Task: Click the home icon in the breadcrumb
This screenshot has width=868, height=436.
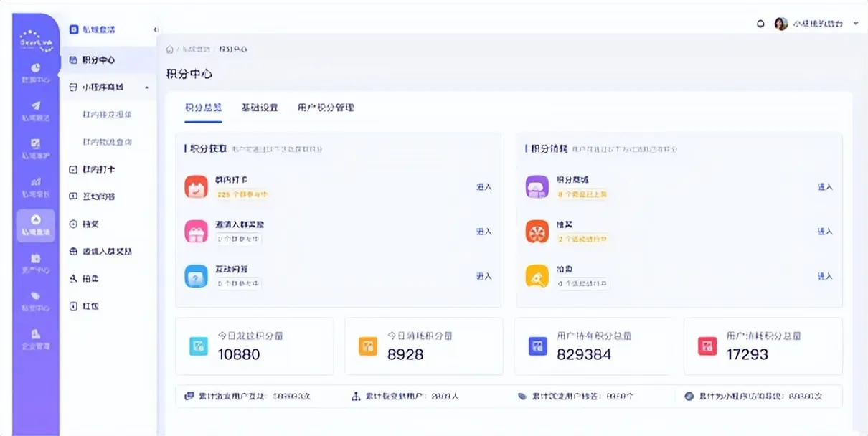Action: click(x=170, y=49)
